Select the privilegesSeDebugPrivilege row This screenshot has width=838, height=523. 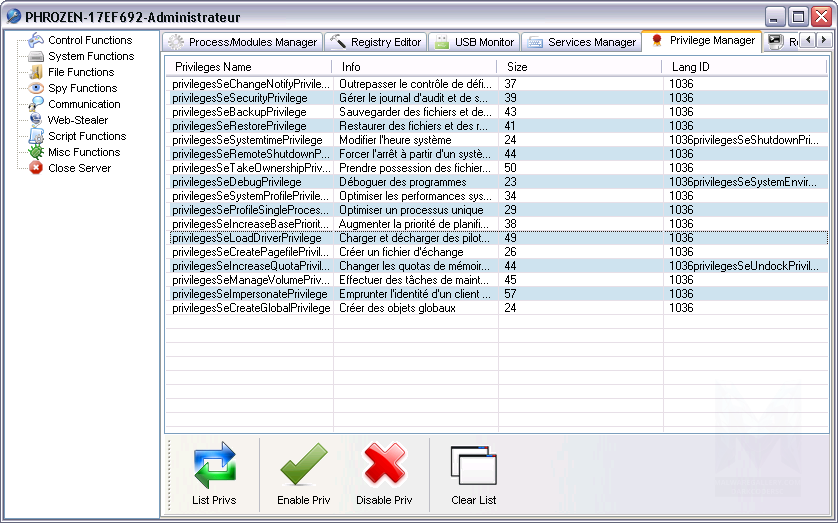tap(237, 182)
